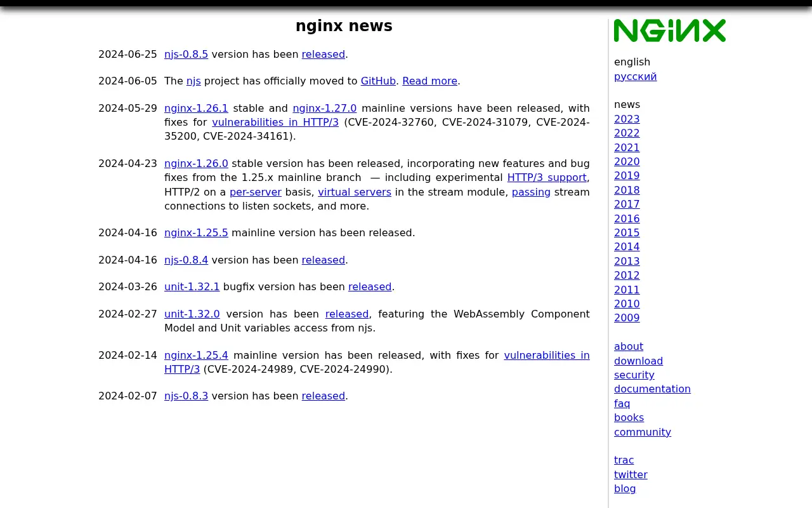The width and height of the screenshot is (812, 508).
Task: Open the documentation page
Action: point(652,389)
